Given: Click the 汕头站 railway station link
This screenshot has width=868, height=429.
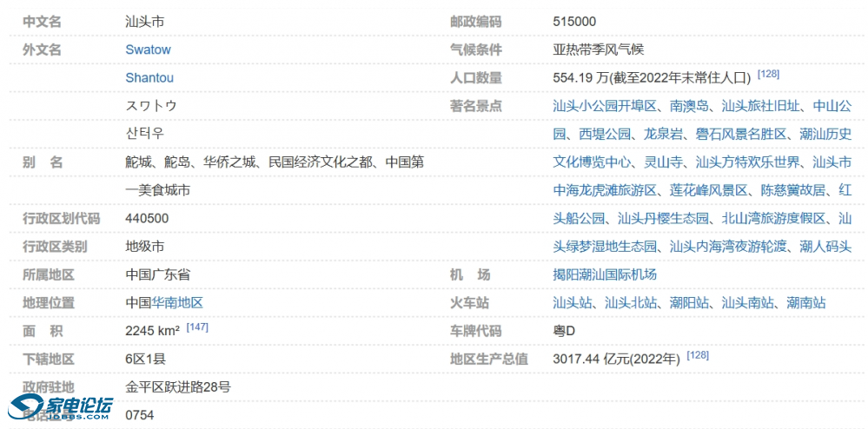Looking at the screenshot, I should coord(572,303).
